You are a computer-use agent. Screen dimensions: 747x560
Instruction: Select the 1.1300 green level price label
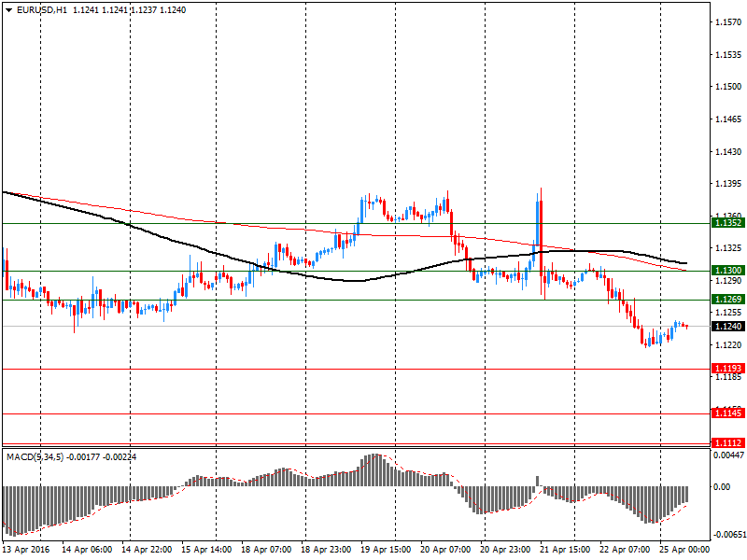728,271
